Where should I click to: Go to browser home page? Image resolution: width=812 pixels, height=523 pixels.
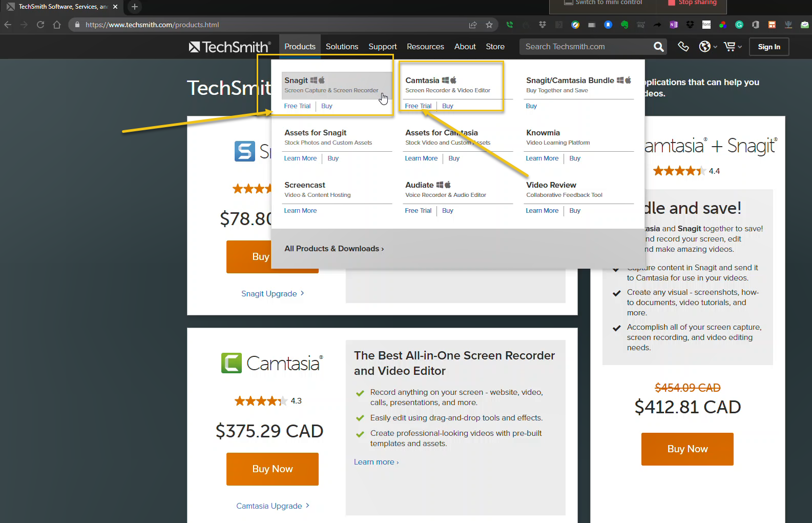(57, 25)
